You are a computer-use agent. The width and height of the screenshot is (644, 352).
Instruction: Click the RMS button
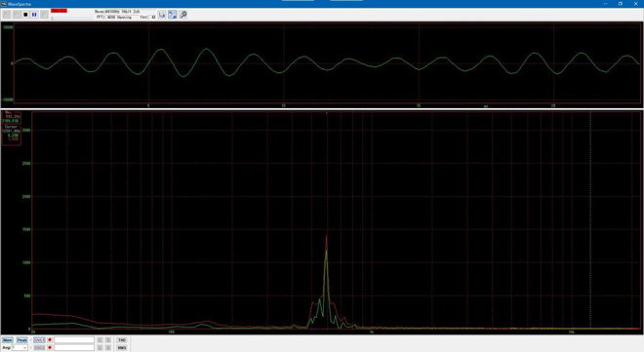pyautogui.click(x=122, y=347)
